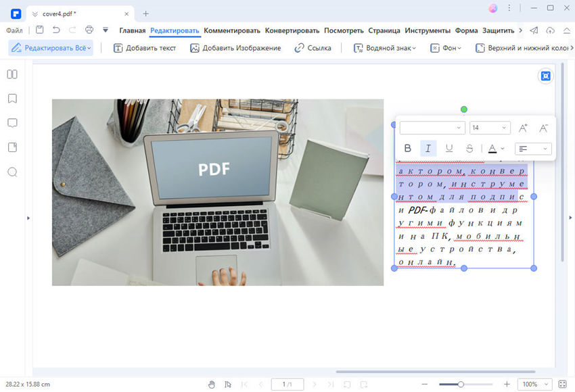Open the text alignment dropdown
The height and width of the screenshot is (392, 575).
[x=533, y=149]
